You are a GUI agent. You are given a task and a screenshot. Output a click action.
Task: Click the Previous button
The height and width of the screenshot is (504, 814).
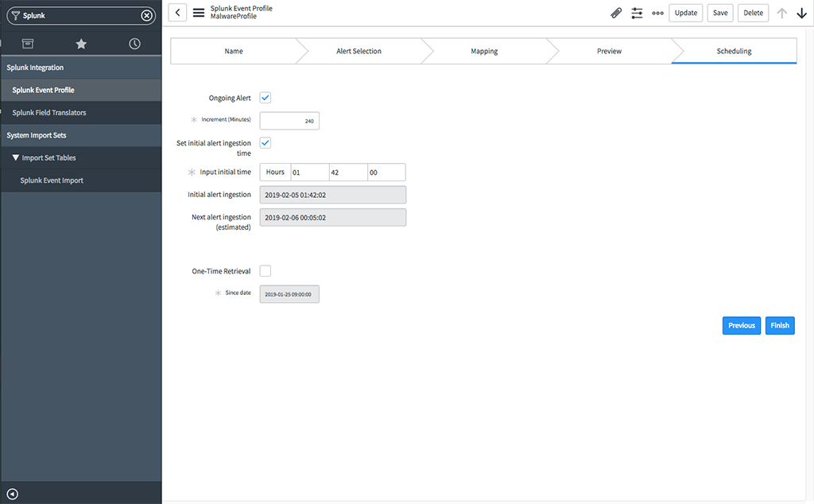click(742, 325)
